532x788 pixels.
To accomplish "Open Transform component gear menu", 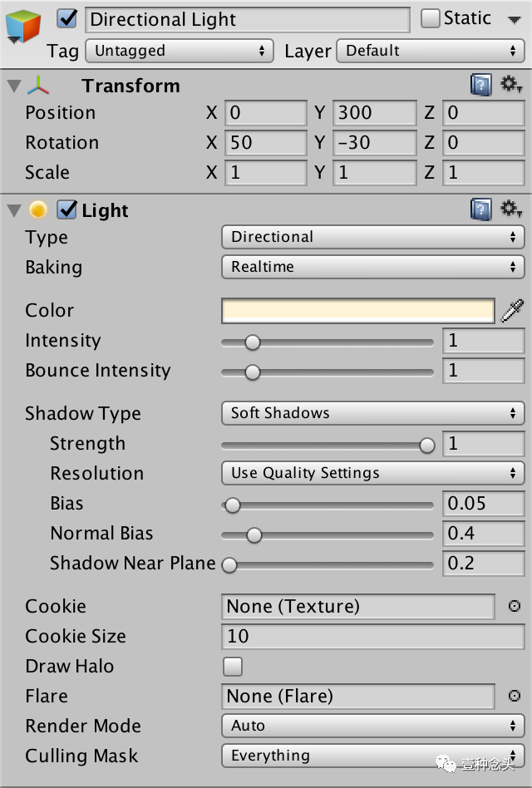I will 510,84.
